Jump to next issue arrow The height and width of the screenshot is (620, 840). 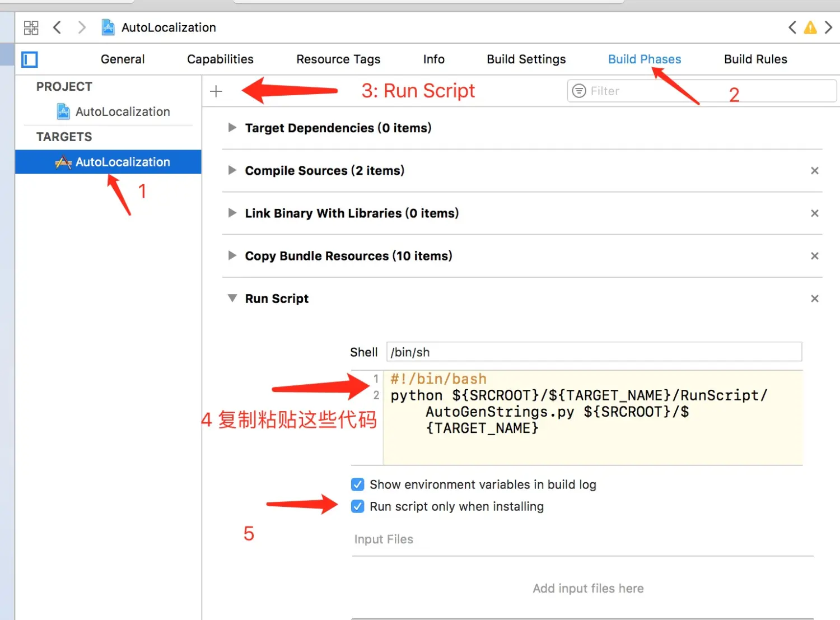[x=828, y=27]
